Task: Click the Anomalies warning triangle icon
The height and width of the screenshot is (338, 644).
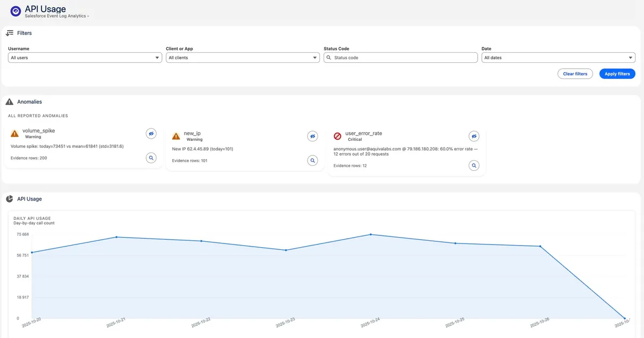Action: tap(9, 102)
